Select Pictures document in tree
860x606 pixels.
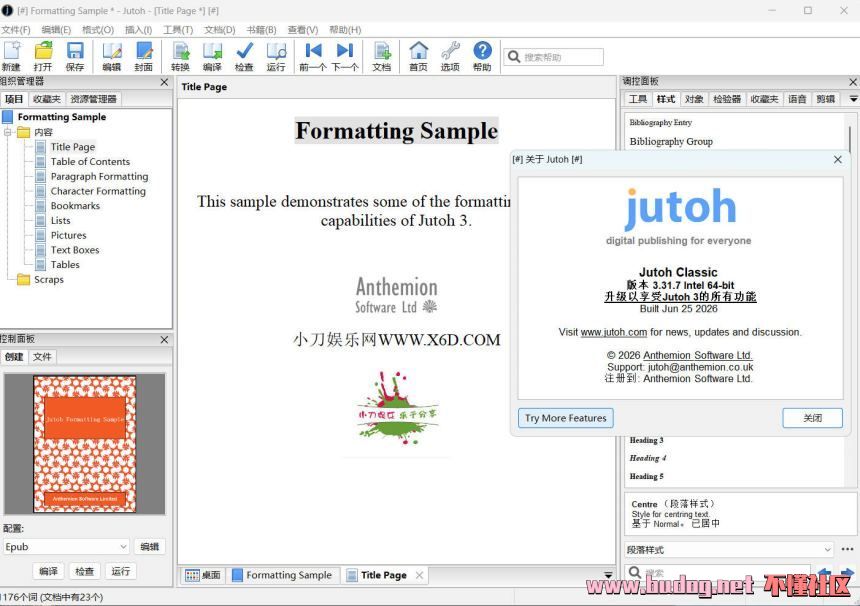(69, 235)
